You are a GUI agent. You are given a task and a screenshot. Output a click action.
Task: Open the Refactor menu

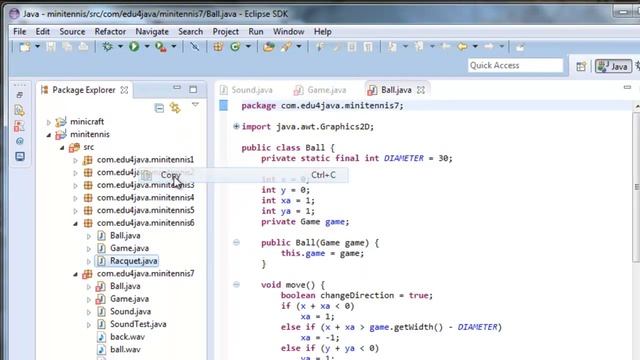click(x=110, y=31)
